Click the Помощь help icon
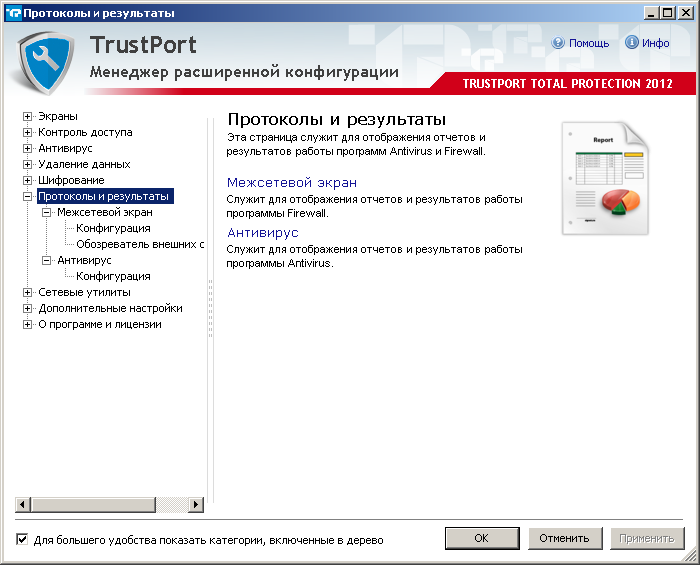This screenshot has width=700, height=565. pos(558,43)
